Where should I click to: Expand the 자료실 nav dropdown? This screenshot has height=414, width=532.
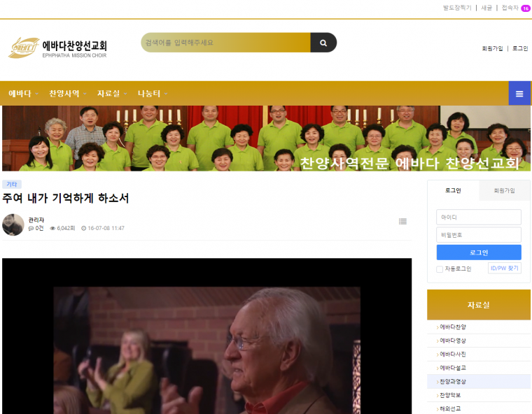[x=112, y=94]
